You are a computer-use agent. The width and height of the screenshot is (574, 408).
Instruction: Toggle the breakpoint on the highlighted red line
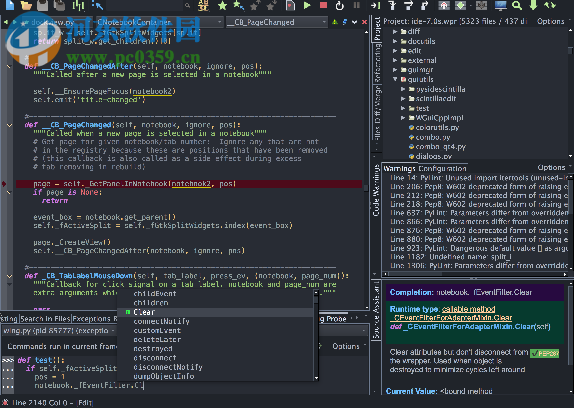tap(4, 184)
